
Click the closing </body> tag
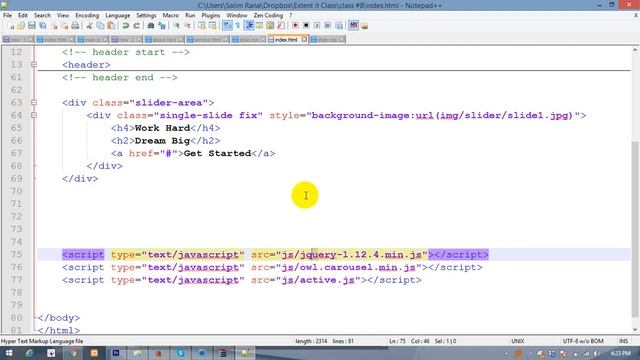(x=59, y=318)
